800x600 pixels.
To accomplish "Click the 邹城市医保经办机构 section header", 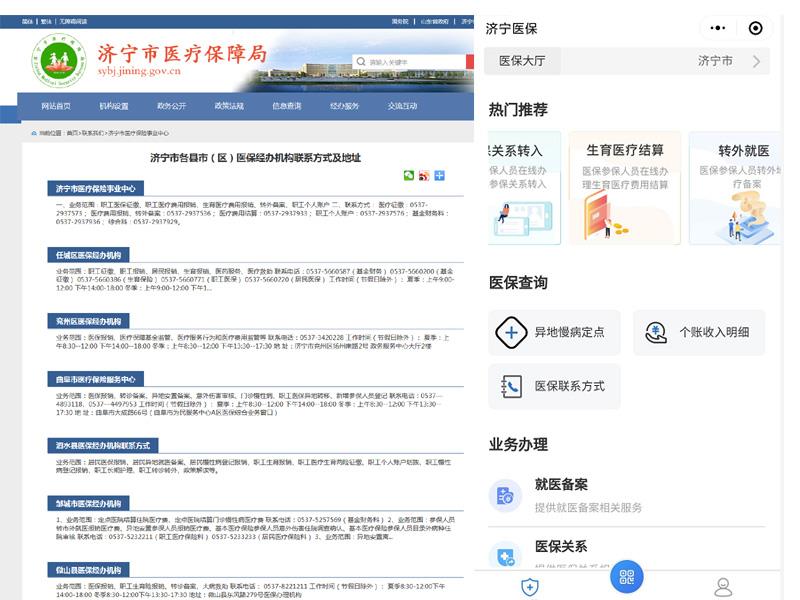I will pyautogui.click(x=88, y=504).
